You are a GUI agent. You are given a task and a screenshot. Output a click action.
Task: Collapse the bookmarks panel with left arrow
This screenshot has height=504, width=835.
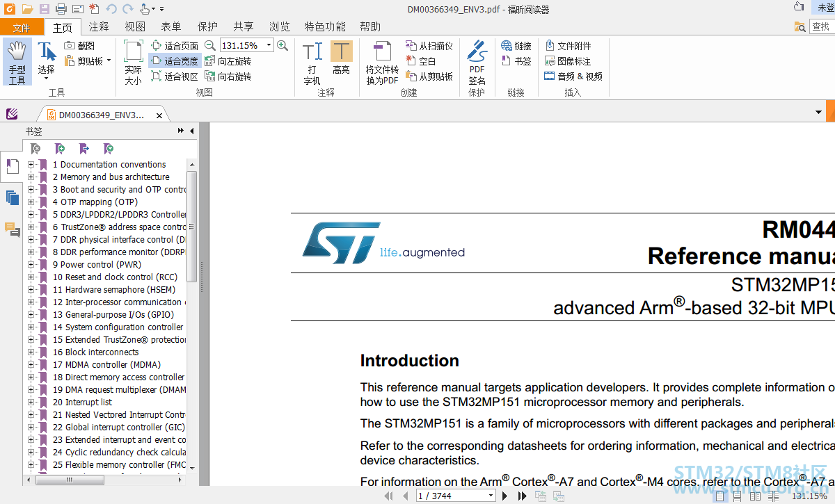pos(191,131)
